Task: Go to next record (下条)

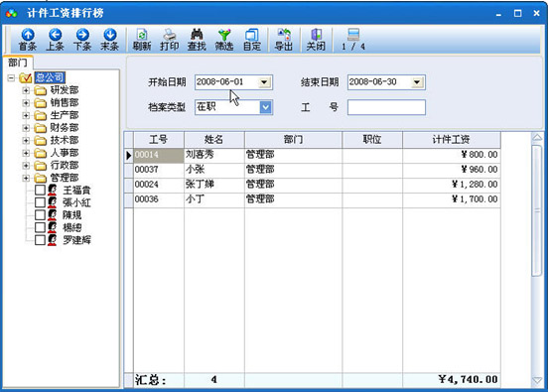Action: pyautogui.click(x=82, y=40)
